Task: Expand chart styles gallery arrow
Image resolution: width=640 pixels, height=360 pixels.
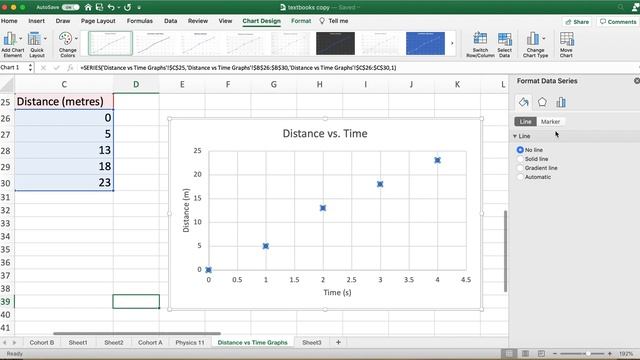Action: [x=452, y=43]
